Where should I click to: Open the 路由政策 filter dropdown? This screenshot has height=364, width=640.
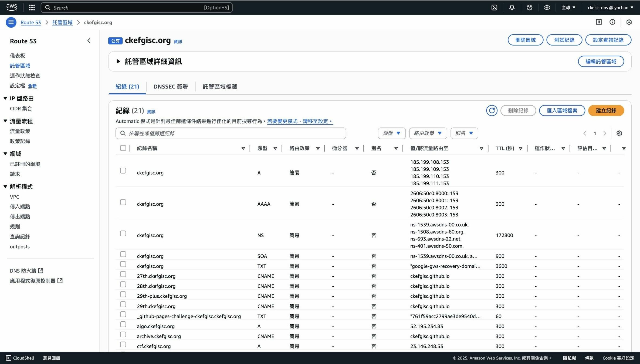tap(428, 133)
